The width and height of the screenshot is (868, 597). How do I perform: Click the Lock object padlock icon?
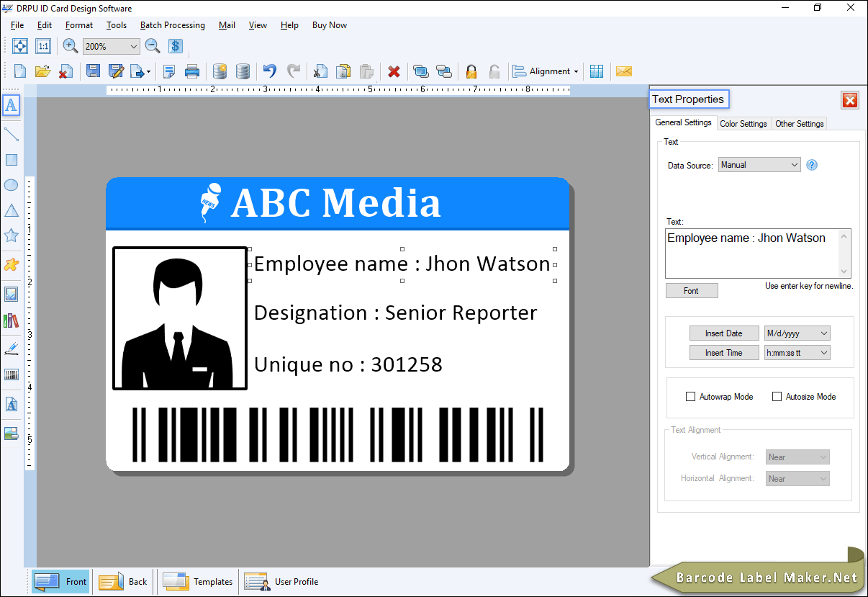(471, 71)
